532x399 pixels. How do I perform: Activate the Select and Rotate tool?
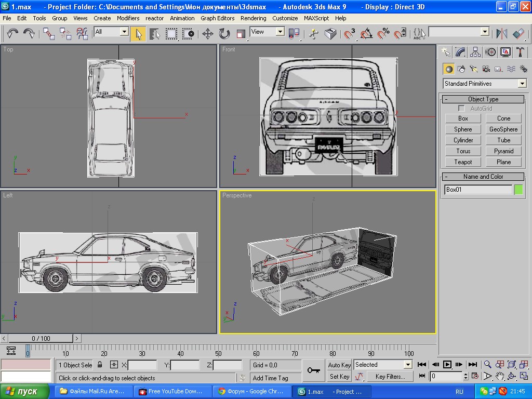(x=224, y=34)
